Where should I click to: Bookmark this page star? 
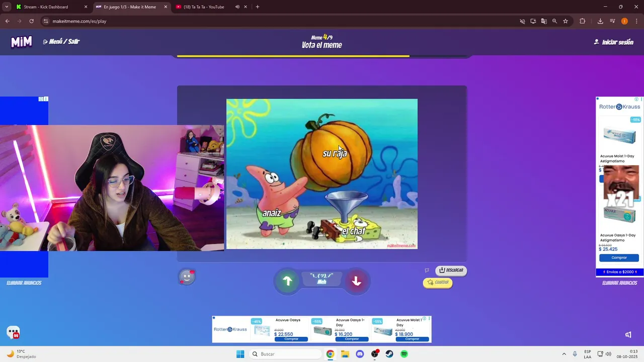click(566, 21)
